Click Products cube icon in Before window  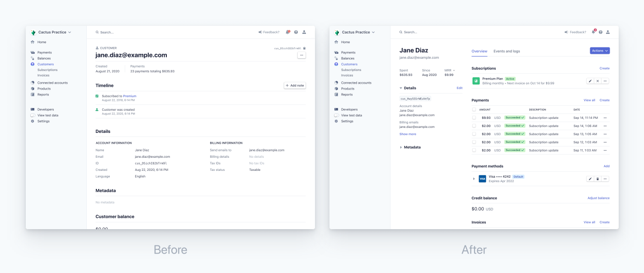point(33,89)
